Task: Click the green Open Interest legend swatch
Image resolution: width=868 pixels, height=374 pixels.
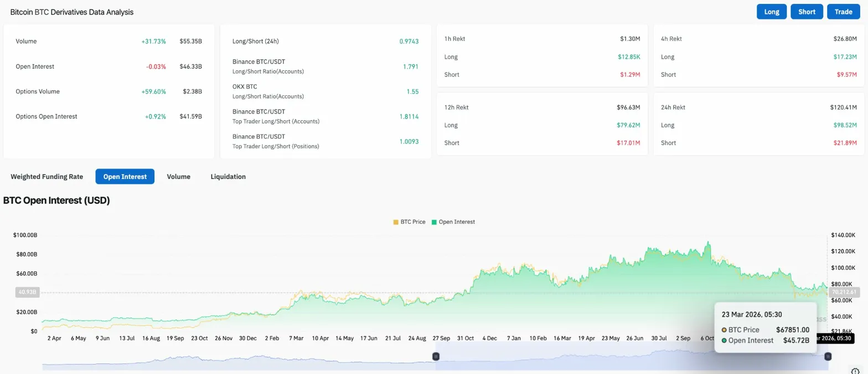Action: pos(435,222)
